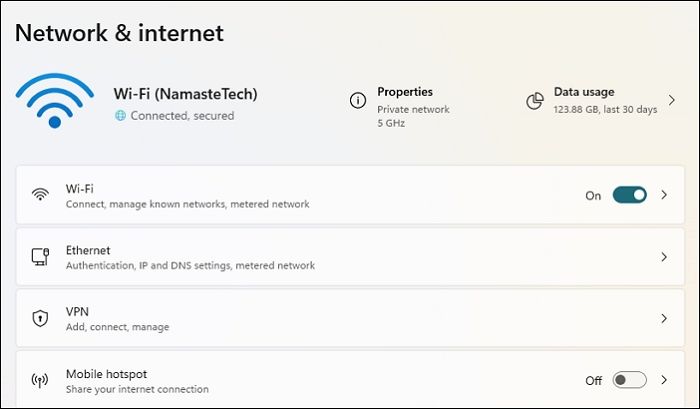The height and width of the screenshot is (409, 700).
Task: Click the Wi-Fi (NamasteTech) network name
Action: [x=186, y=94]
